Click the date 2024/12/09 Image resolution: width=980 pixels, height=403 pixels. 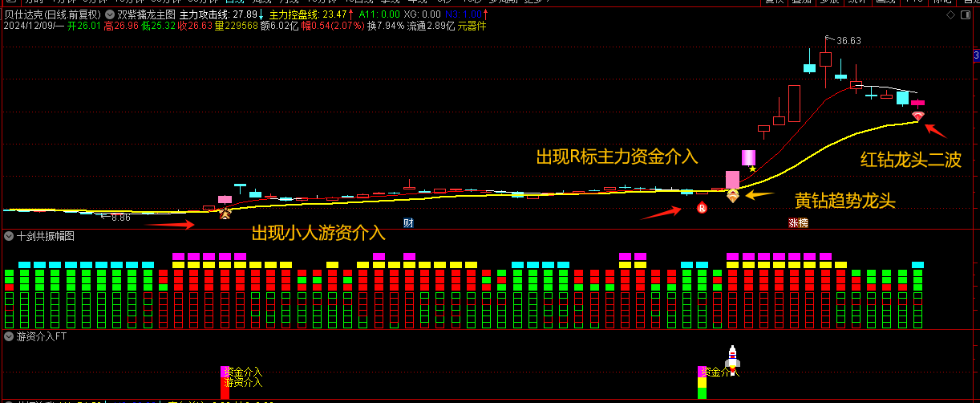coord(29,26)
